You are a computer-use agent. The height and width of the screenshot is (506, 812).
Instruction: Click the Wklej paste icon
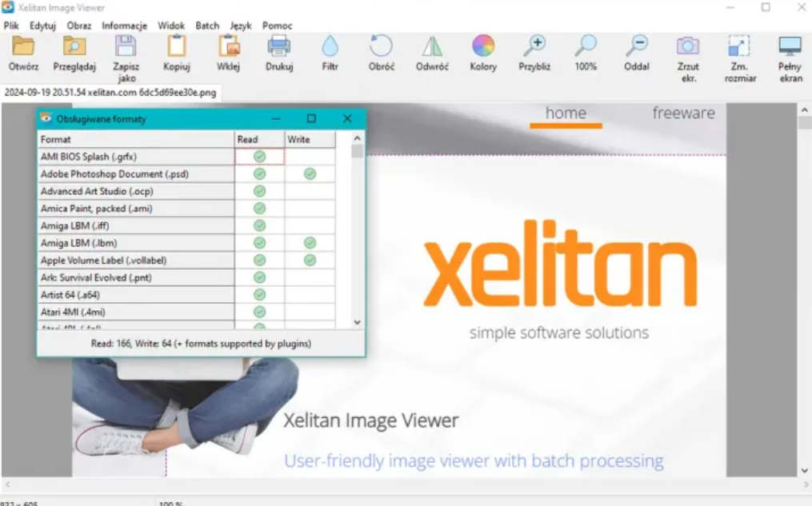228,46
